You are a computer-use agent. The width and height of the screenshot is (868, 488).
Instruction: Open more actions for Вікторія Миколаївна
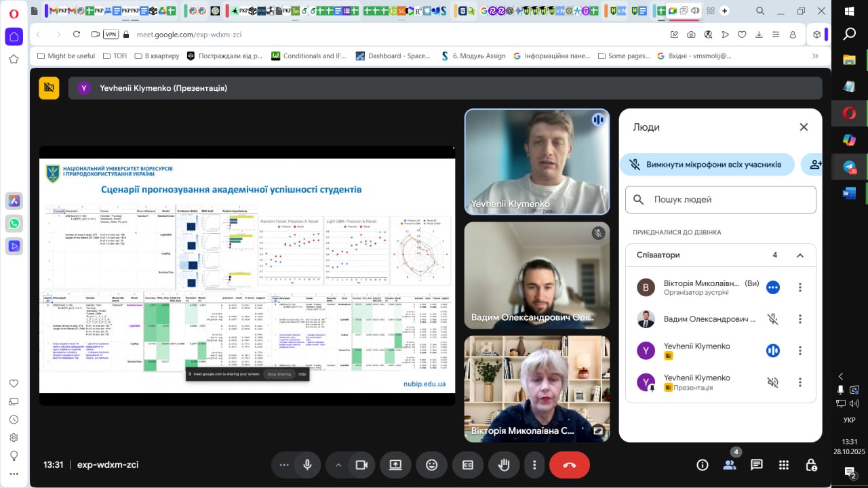coord(800,287)
